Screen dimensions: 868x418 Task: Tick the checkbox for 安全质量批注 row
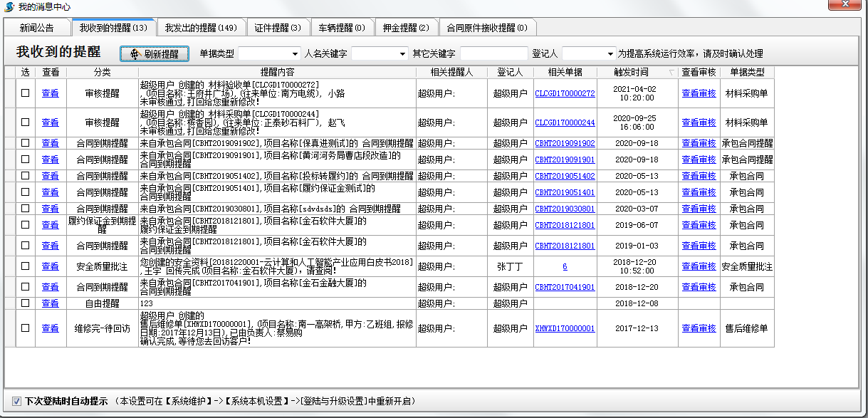pyautogui.click(x=26, y=266)
